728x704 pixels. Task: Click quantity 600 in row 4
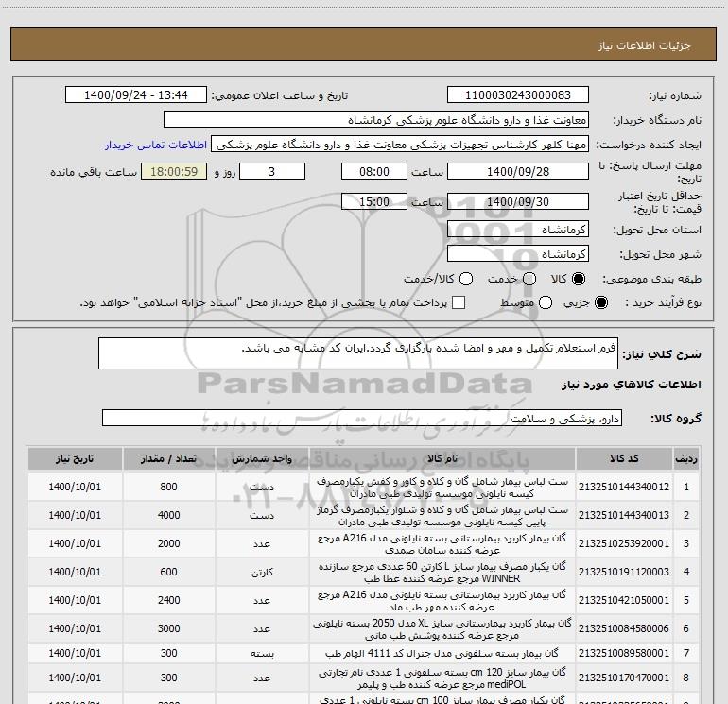pos(168,572)
